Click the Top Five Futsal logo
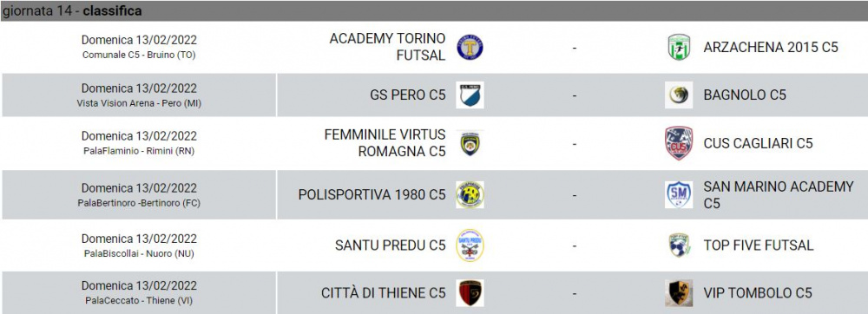The width and height of the screenshot is (868, 314). pos(679,245)
